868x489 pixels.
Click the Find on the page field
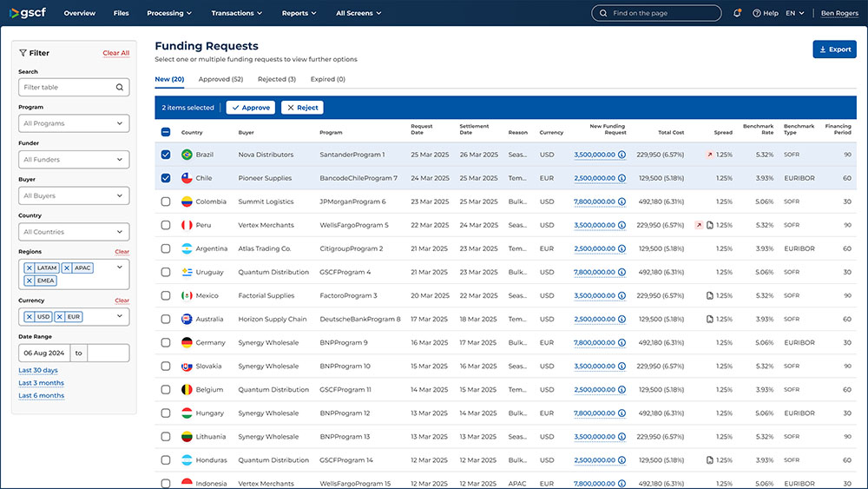pos(656,13)
